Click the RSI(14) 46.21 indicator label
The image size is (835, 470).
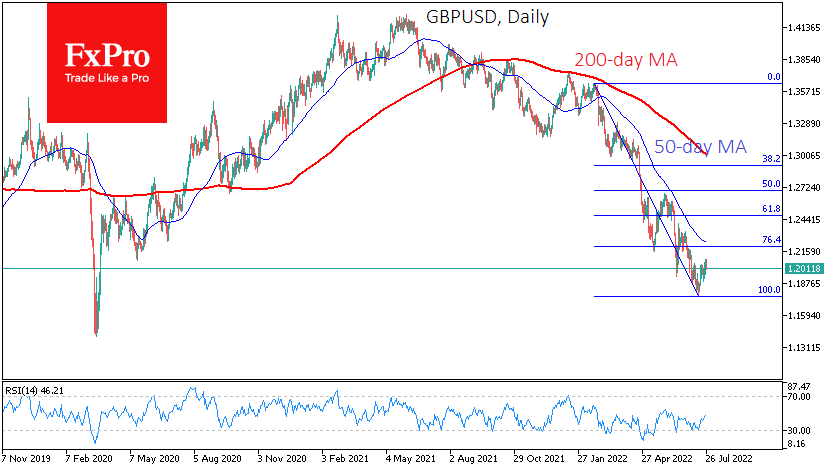(39, 388)
